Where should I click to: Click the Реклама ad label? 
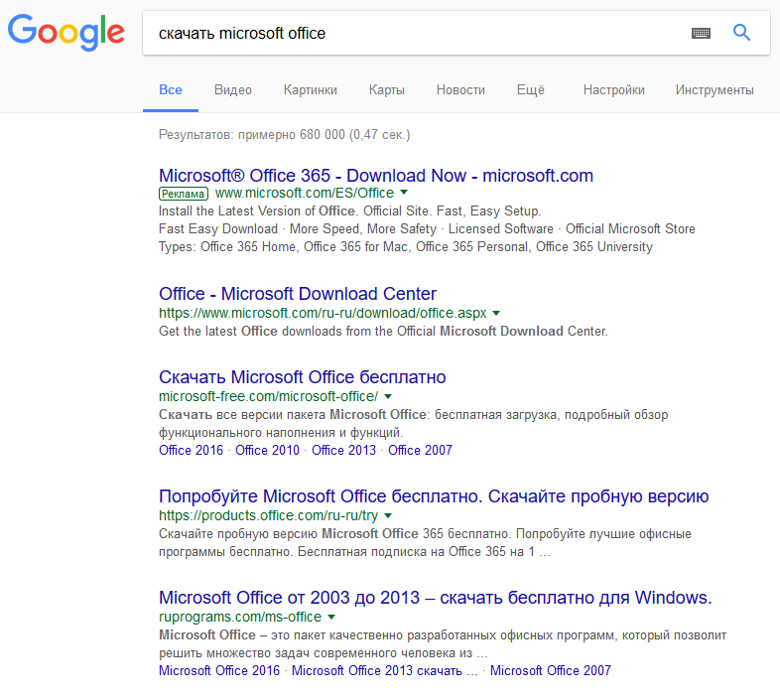click(x=184, y=194)
